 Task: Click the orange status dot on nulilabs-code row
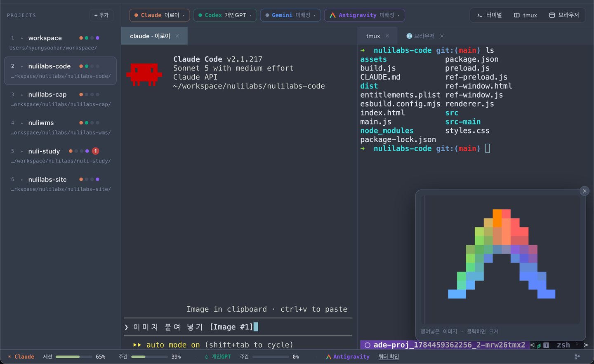pos(81,66)
